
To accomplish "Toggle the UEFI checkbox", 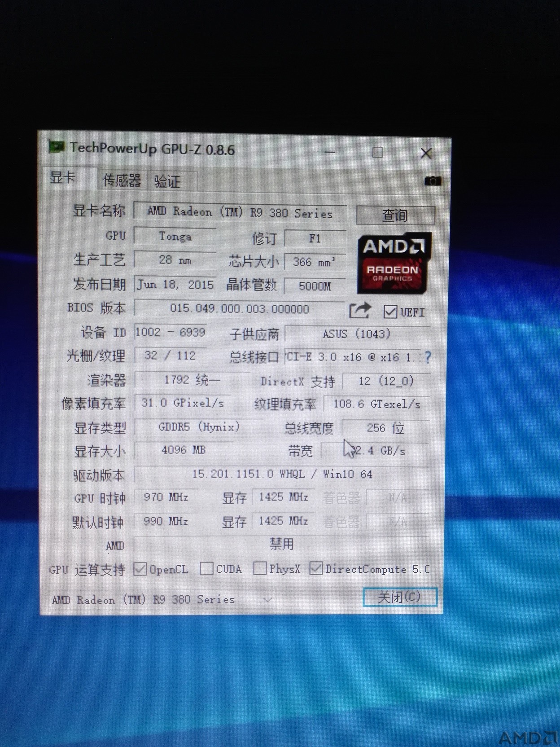I will pos(390,312).
